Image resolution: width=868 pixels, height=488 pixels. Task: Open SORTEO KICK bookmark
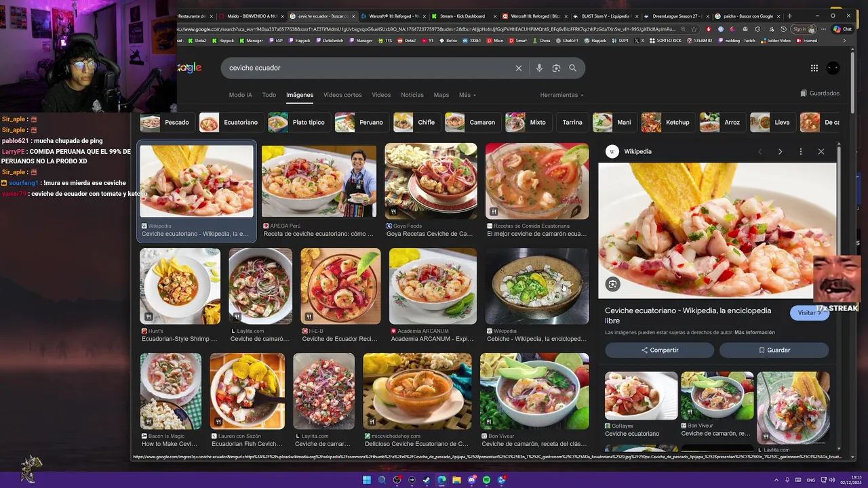[666, 41]
